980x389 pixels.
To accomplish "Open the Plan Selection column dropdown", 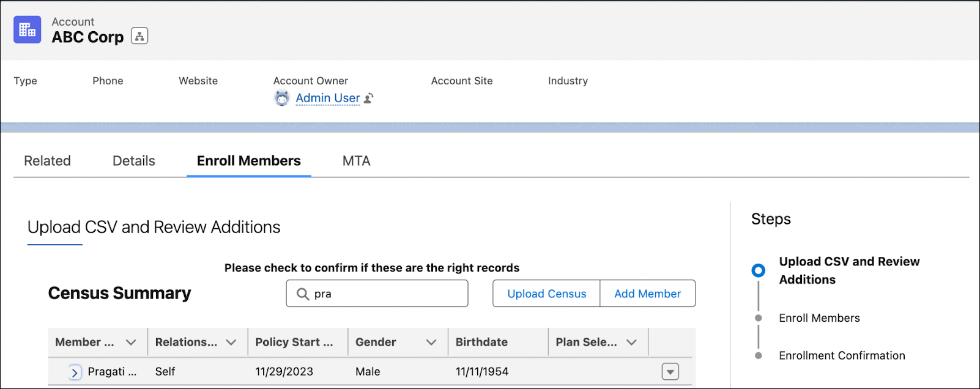I will tap(632, 343).
